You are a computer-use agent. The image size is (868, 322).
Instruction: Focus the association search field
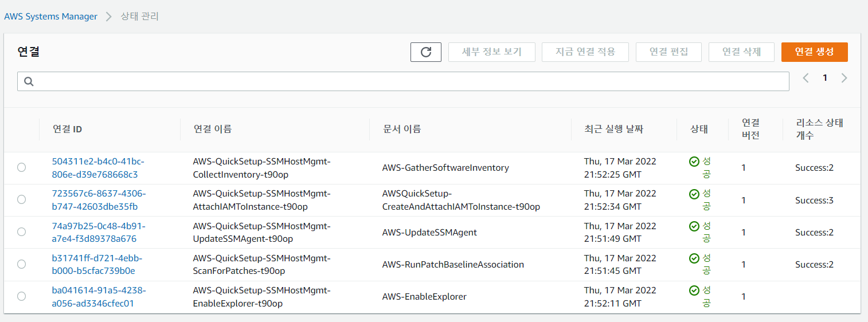(403, 81)
